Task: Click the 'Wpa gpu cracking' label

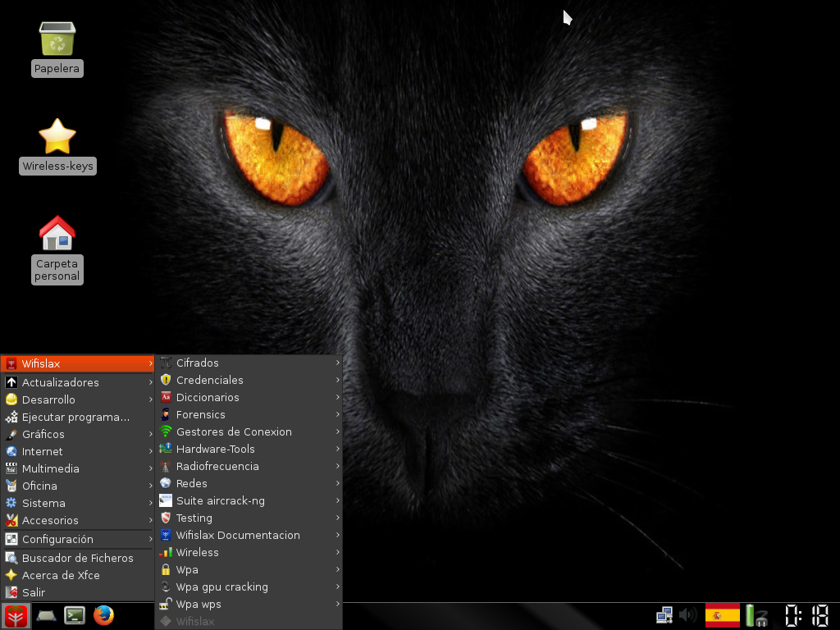Action: (x=221, y=587)
